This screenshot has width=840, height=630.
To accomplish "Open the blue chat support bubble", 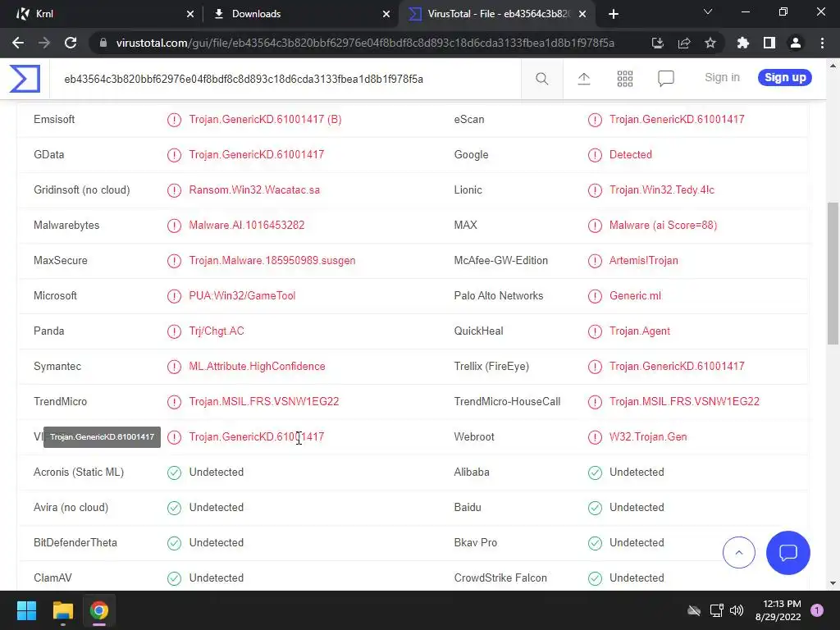I will (x=787, y=553).
